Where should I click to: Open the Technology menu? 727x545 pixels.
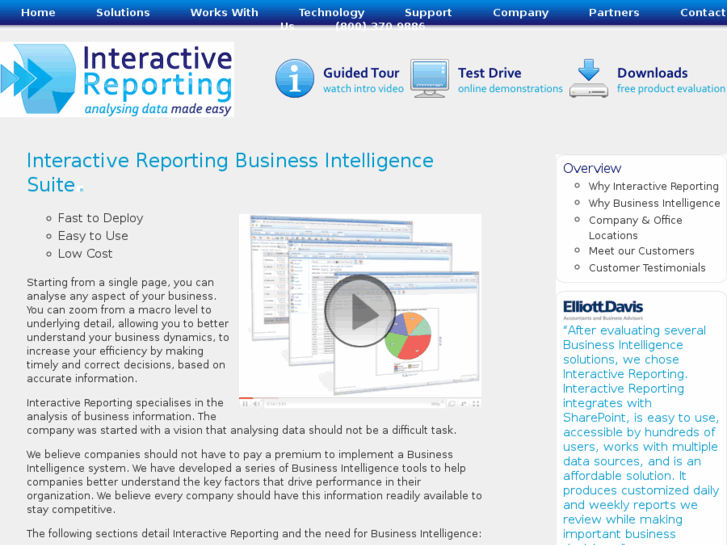click(332, 13)
